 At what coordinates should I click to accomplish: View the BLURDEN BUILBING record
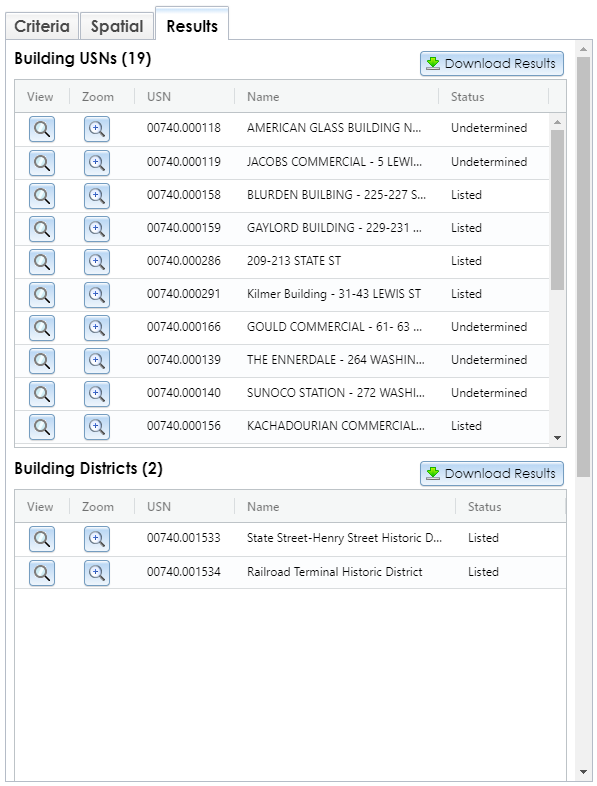coord(42,196)
